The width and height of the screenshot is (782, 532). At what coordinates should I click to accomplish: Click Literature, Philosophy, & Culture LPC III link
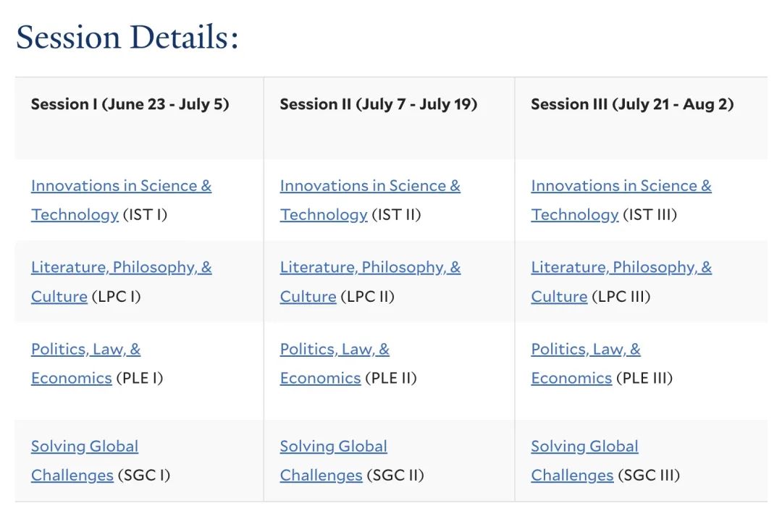[621, 282]
